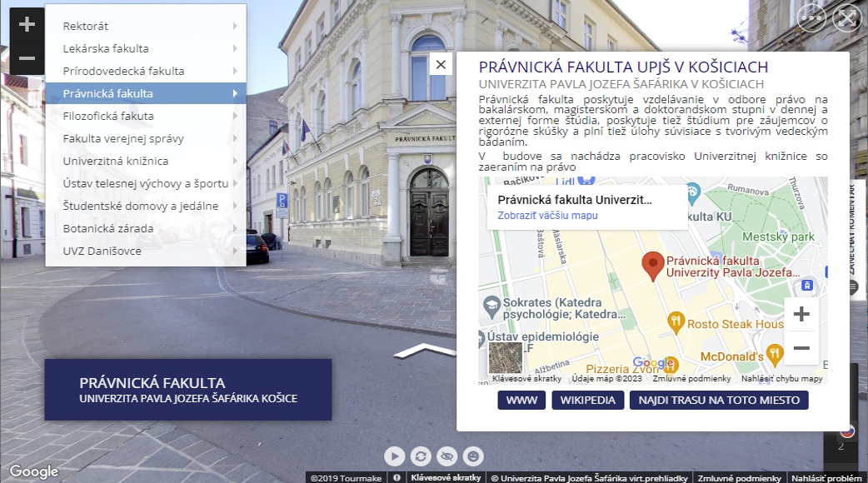Expand the Univerzitná knižnica submenu arrow
The height and width of the screenshot is (483, 868).
[x=235, y=161]
